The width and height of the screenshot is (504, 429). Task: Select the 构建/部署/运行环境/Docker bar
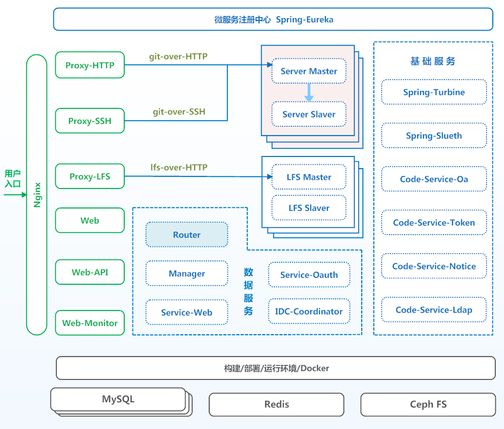(276, 368)
